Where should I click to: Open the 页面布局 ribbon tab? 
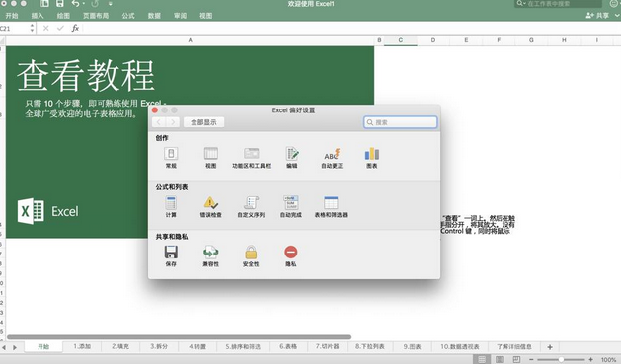(96, 16)
